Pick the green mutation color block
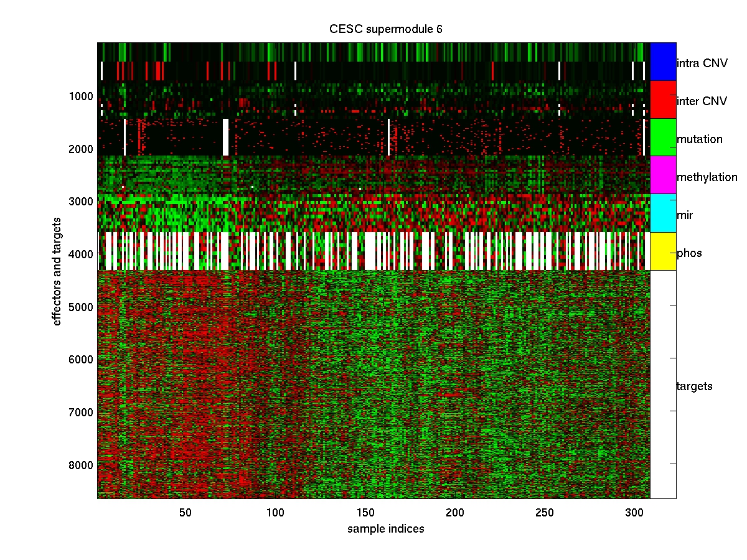747x560 pixels. click(x=663, y=138)
